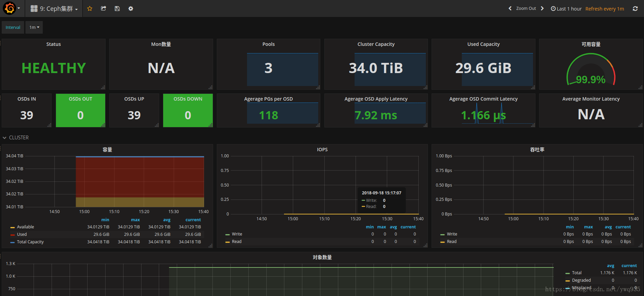Open dashboard settings gear
644x296 pixels.
coord(131,8)
